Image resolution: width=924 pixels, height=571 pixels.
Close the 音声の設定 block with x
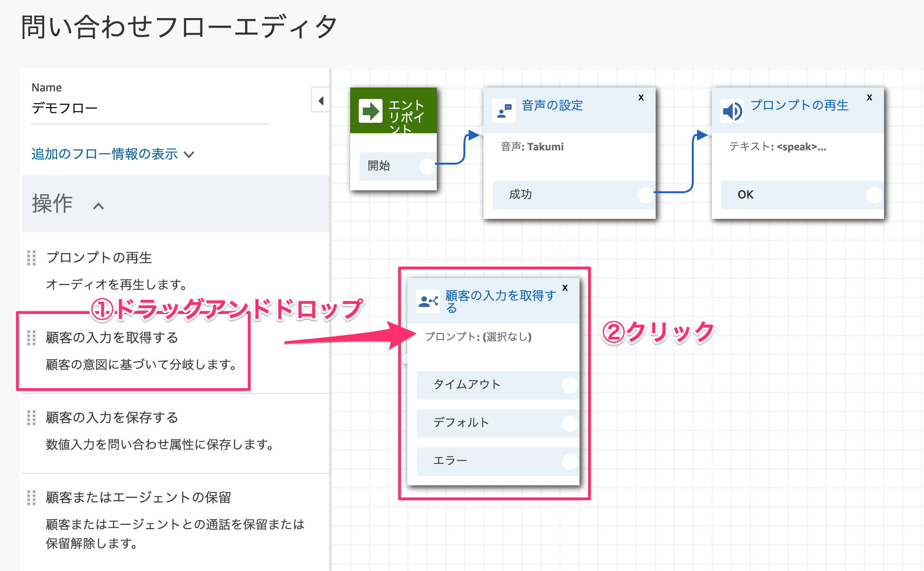[641, 97]
